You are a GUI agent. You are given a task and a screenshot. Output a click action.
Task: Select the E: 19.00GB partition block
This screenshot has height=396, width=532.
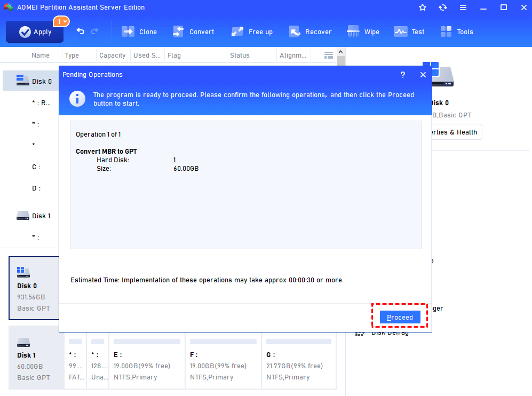pyautogui.click(x=147, y=361)
